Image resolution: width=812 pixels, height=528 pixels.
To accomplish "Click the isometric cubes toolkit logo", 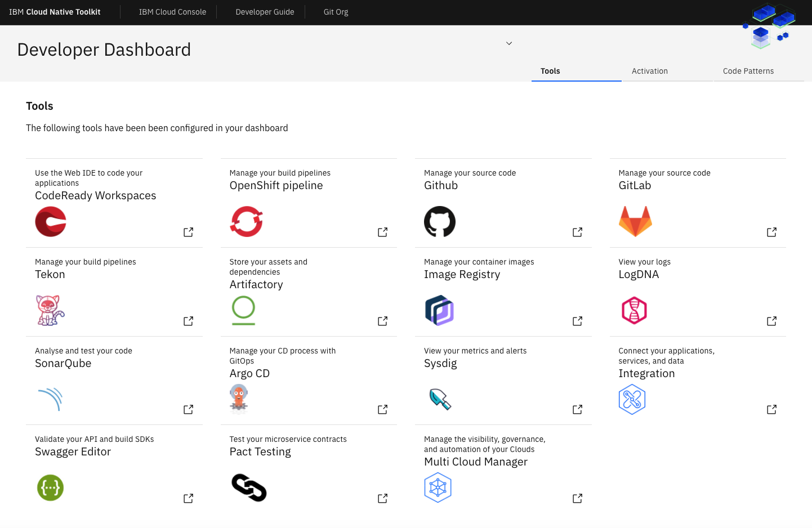I will (769, 26).
